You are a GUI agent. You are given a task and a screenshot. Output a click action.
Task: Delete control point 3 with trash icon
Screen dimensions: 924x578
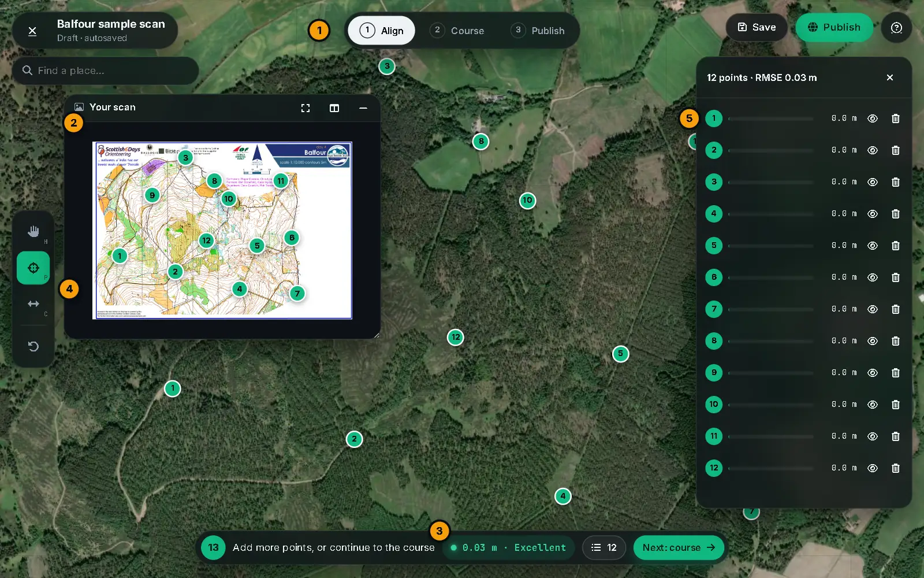coord(896,182)
